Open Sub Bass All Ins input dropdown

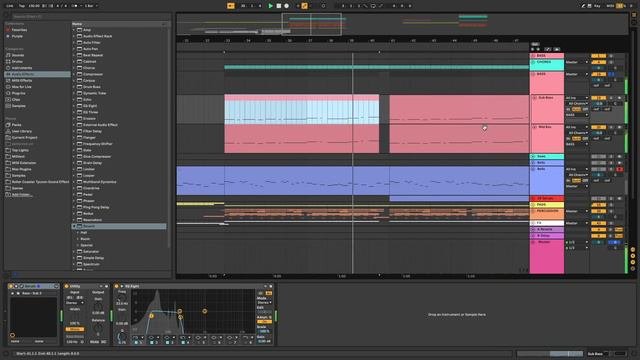click(577, 98)
